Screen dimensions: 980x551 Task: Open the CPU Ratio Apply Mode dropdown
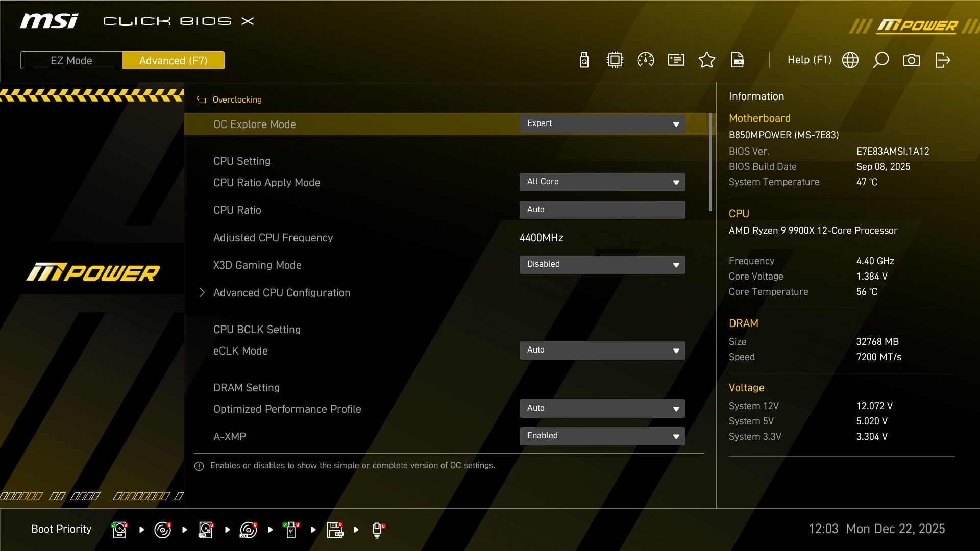602,182
